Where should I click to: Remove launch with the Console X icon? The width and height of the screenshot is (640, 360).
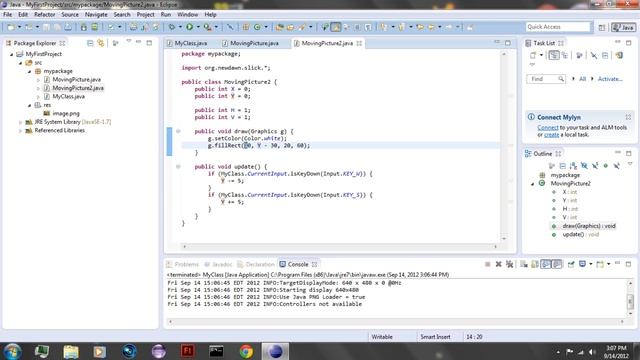point(498,264)
